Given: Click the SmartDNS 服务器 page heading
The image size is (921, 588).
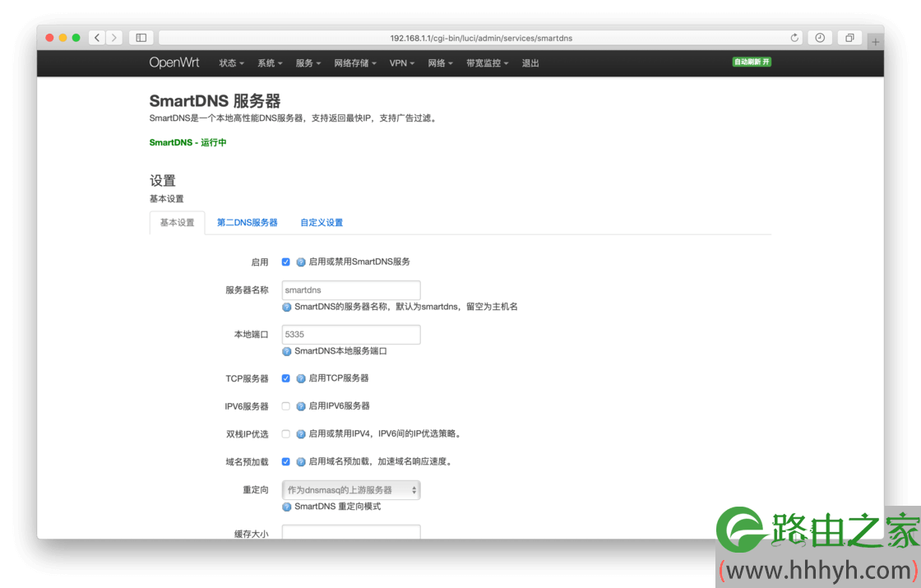Looking at the screenshot, I should 215,101.
